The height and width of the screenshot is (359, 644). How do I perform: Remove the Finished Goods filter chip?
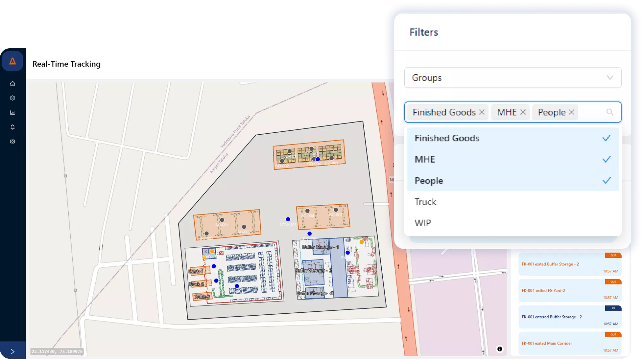pyautogui.click(x=482, y=112)
